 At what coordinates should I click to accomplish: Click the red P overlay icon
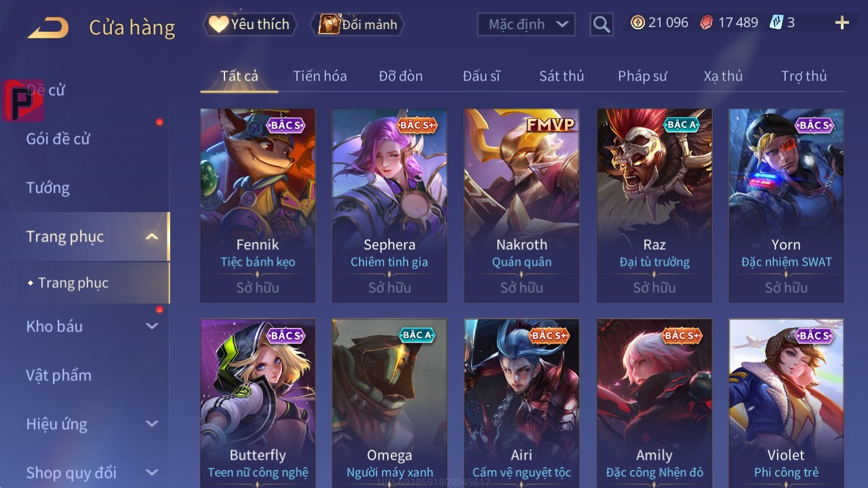coord(23,100)
